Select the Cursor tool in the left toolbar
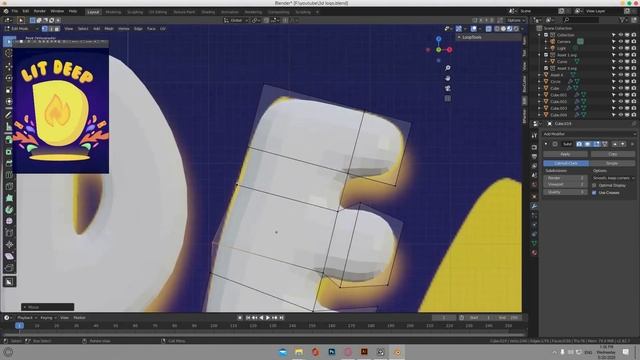640x360 pixels. tap(9, 53)
